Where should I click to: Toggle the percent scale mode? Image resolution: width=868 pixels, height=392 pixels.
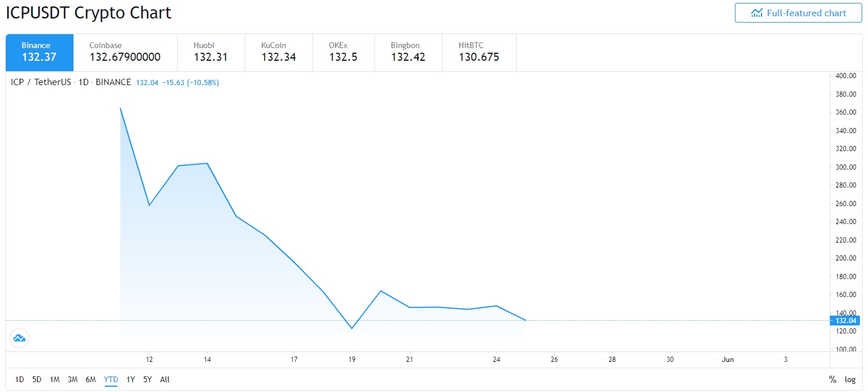click(x=833, y=380)
